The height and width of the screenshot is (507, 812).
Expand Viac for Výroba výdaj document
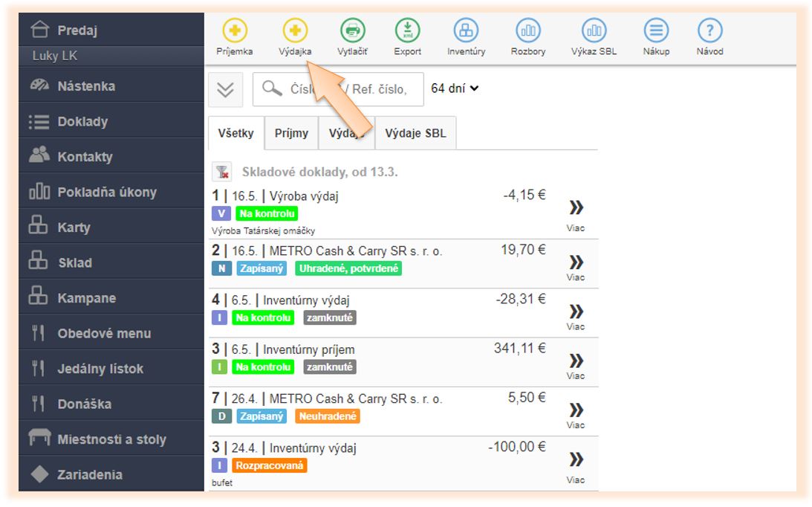[x=576, y=213]
